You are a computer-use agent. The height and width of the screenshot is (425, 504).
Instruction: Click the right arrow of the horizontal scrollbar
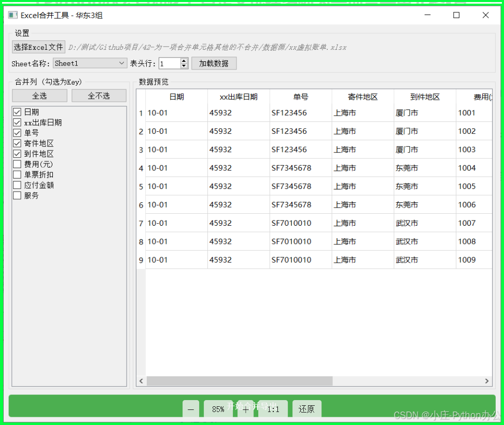(x=486, y=381)
